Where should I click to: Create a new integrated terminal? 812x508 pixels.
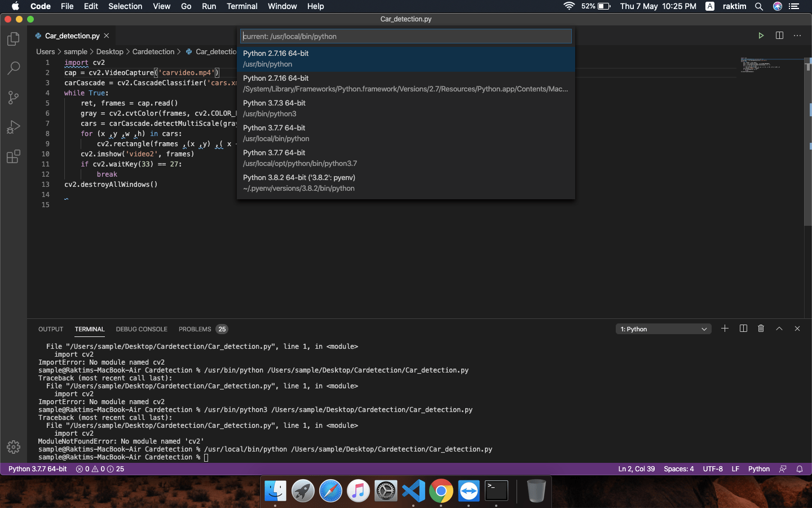click(725, 329)
